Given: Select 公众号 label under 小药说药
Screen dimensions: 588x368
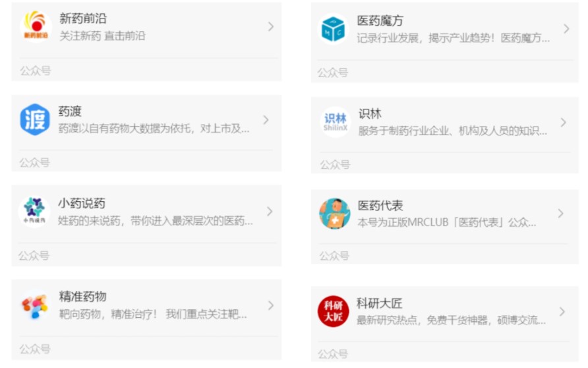Looking at the screenshot, I should (x=34, y=255).
